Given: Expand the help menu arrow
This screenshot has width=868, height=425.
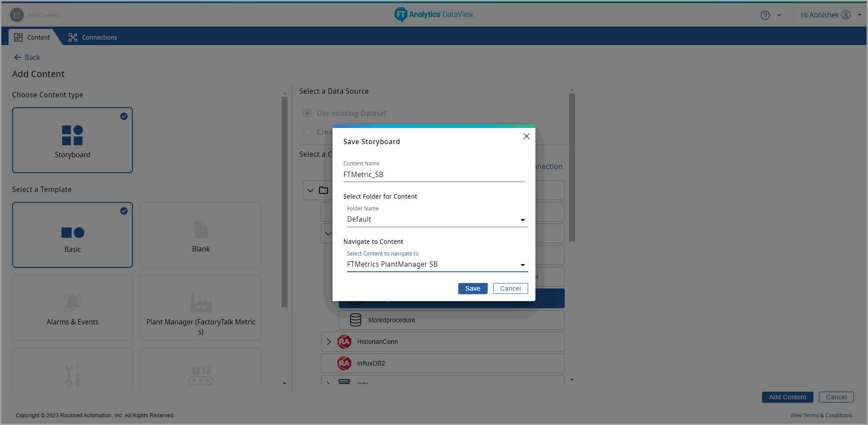Looking at the screenshot, I should coord(779,15).
